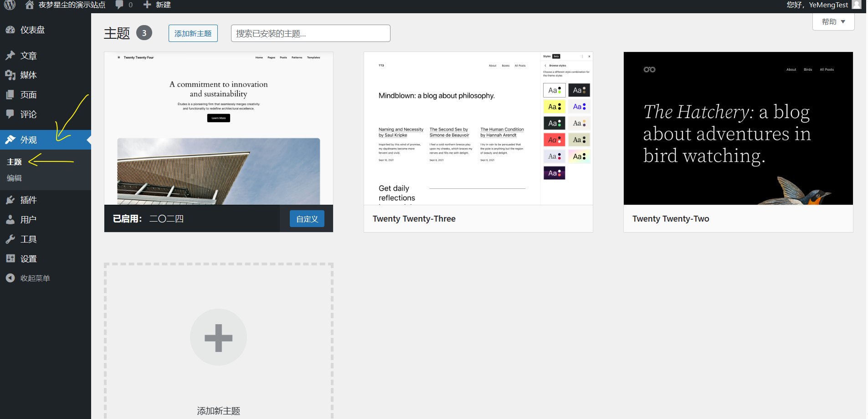The height and width of the screenshot is (419, 868).
Task: Open the 设置 settings icon
Action: pos(10,259)
